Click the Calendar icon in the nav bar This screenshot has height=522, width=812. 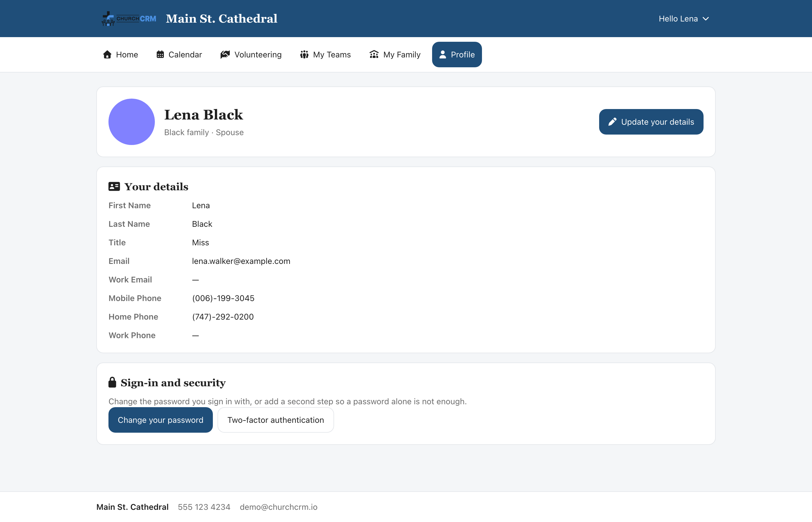point(160,55)
